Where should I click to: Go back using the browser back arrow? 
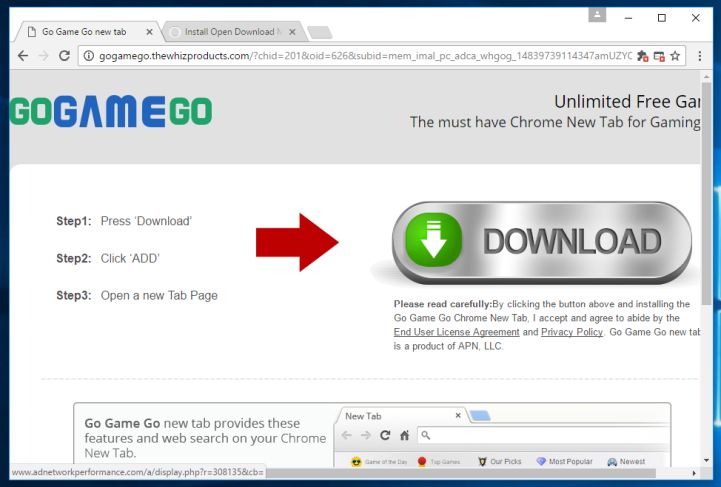point(23,56)
